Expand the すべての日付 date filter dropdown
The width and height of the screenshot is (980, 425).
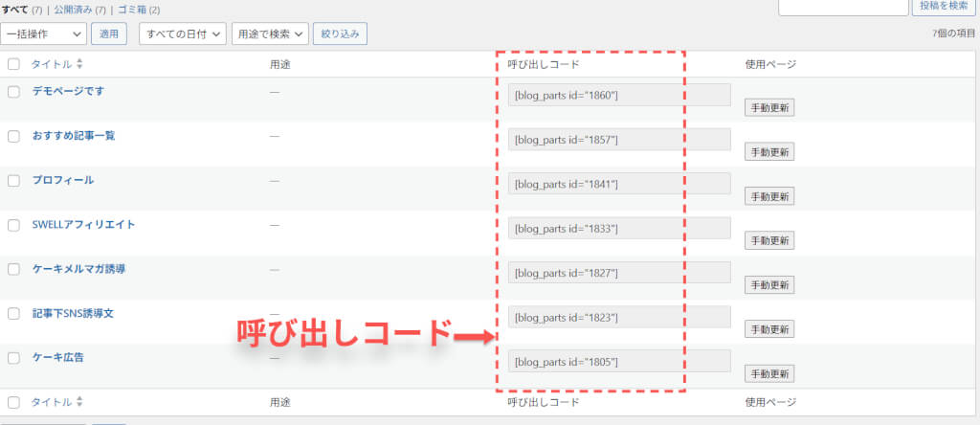[x=183, y=34]
